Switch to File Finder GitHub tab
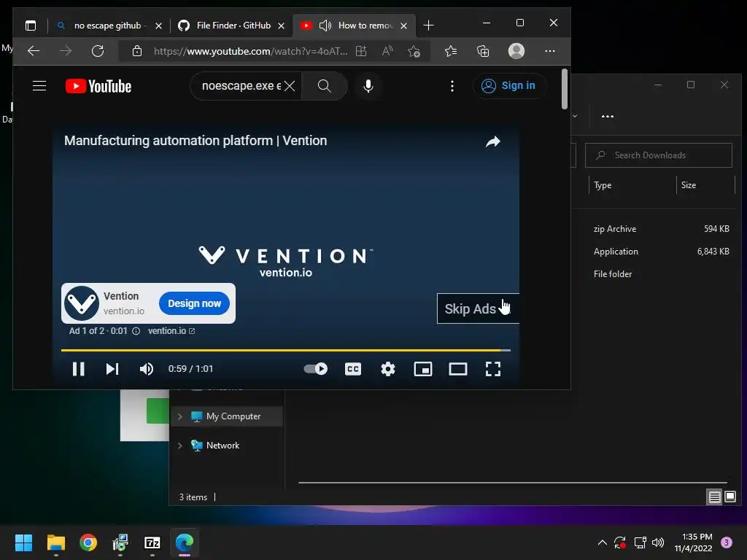 click(233, 26)
